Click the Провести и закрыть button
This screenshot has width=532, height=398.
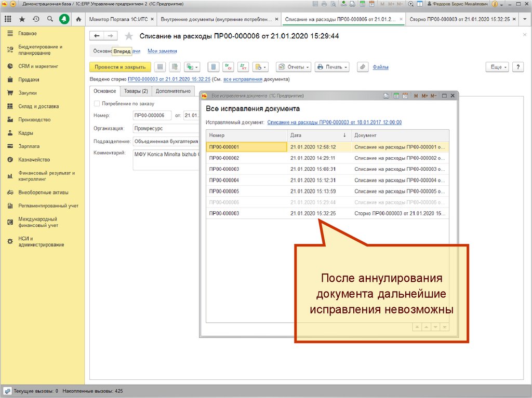(120, 67)
